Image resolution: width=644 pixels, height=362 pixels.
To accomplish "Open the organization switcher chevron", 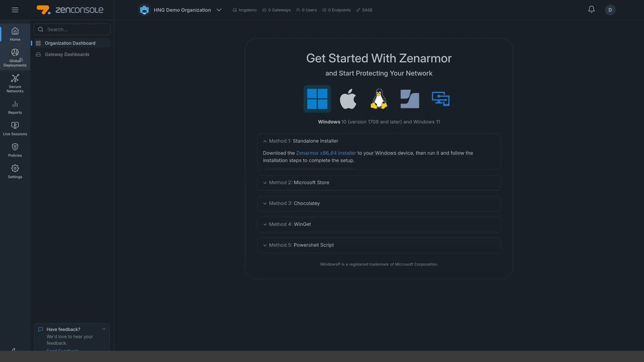I will click(x=219, y=10).
